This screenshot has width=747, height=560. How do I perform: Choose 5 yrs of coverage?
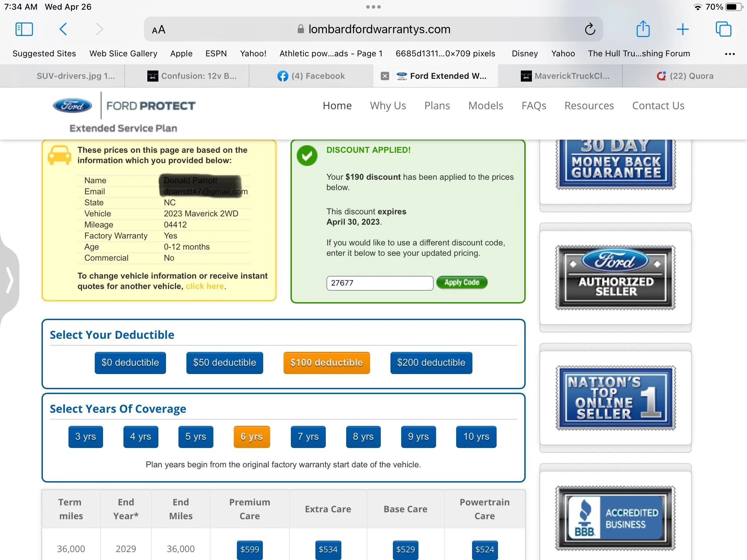(x=196, y=437)
